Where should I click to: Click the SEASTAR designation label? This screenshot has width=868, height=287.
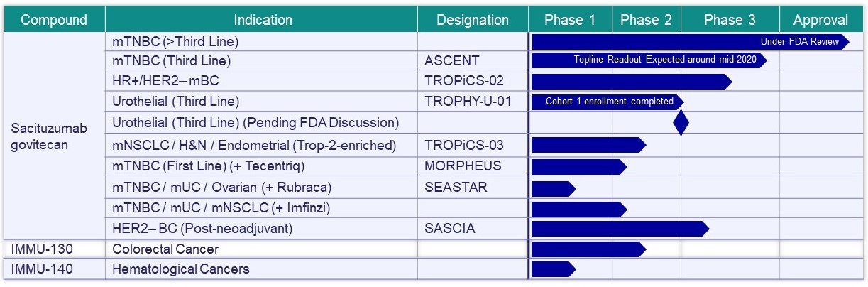456,188
